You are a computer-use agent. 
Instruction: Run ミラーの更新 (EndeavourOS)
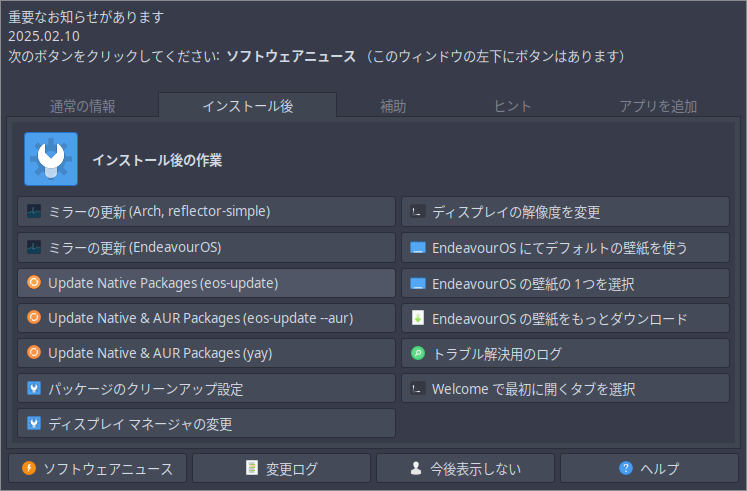click(x=206, y=248)
